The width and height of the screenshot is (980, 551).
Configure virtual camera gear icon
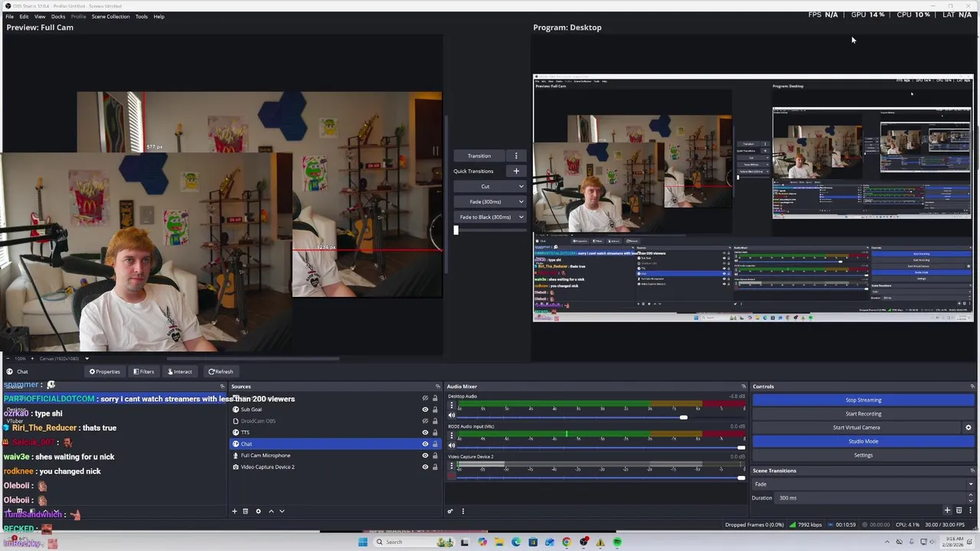[968, 428]
